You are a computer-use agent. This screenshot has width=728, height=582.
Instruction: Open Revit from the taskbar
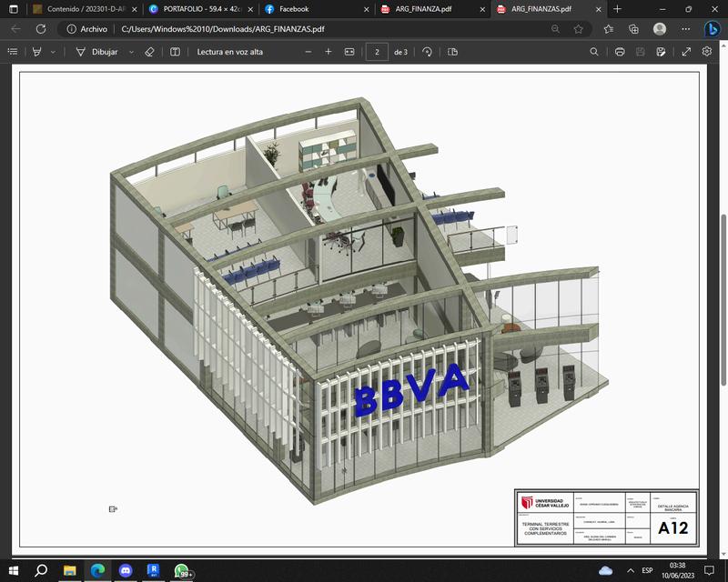153,570
